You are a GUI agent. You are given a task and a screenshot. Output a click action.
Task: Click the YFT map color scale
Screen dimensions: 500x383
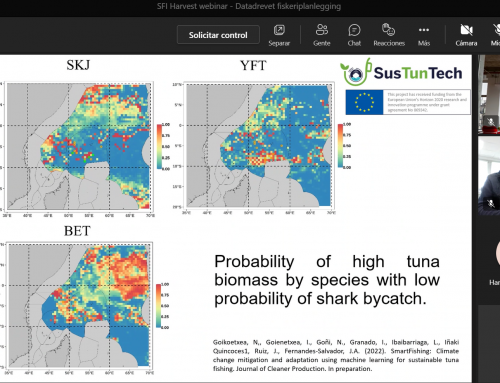[344, 145]
